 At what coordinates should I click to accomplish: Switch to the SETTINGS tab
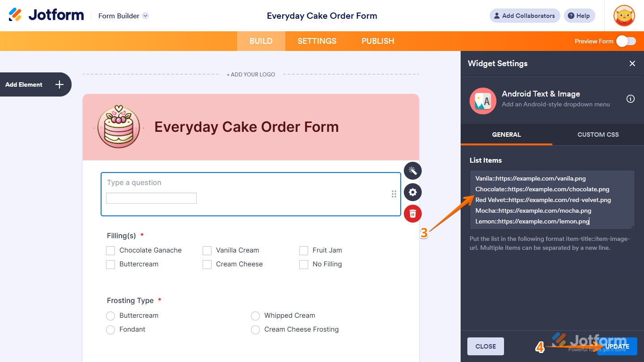pyautogui.click(x=317, y=41)
